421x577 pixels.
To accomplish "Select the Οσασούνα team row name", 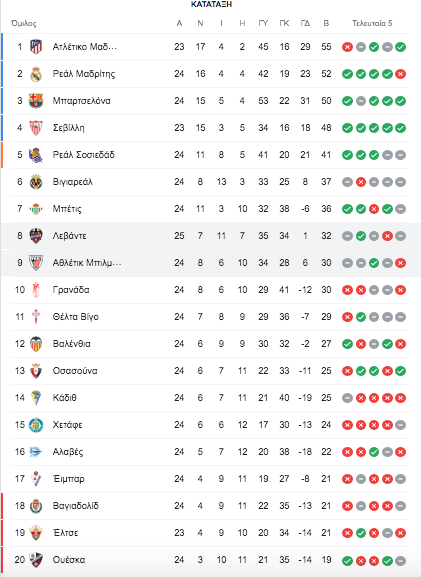I will (x=75, y=371).
